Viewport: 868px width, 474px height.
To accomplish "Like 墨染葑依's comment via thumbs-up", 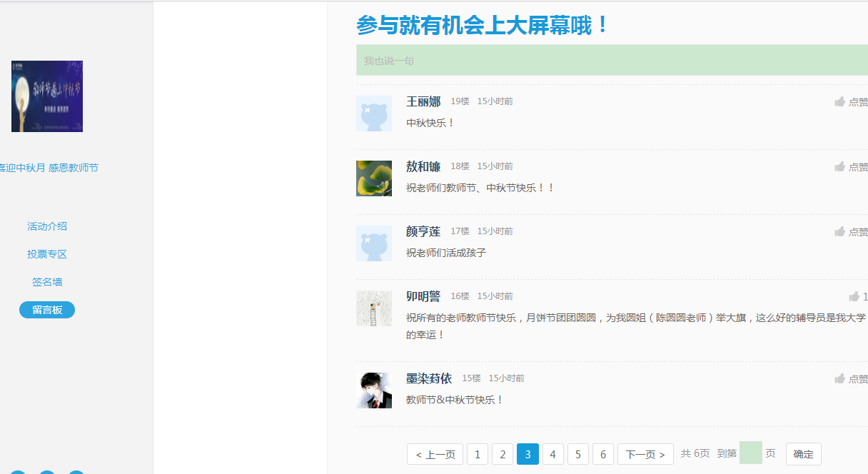I will pos(840,379).
